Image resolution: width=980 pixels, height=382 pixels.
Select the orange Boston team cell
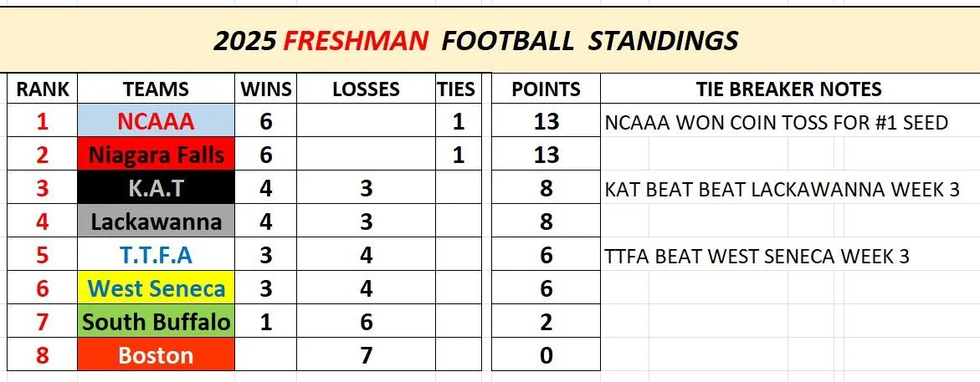pyautogui.click(x=156, y=355)
